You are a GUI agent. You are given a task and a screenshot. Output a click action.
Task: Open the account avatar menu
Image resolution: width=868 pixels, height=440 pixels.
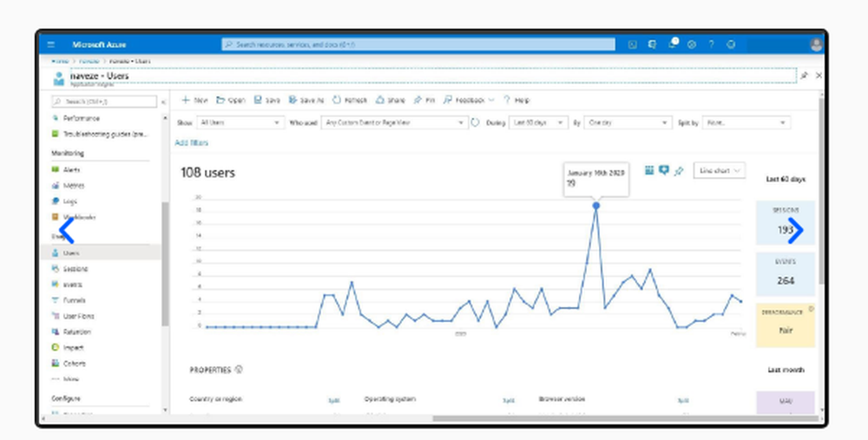[816, 45]
